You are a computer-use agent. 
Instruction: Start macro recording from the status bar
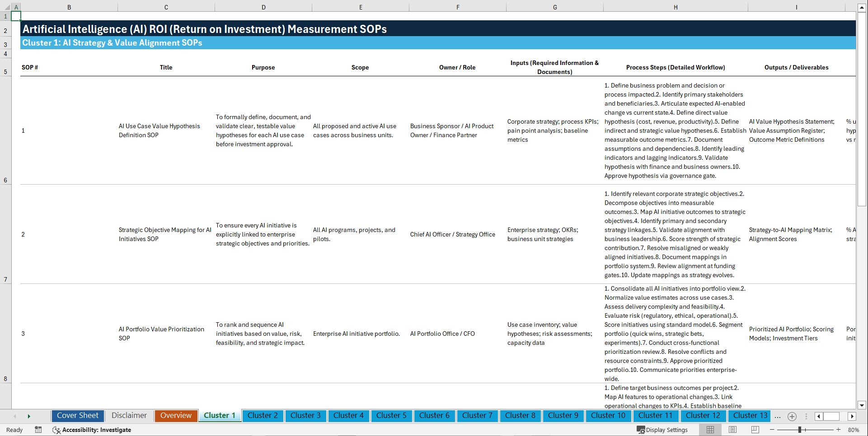pyautogui.click(x=38, y=430)
